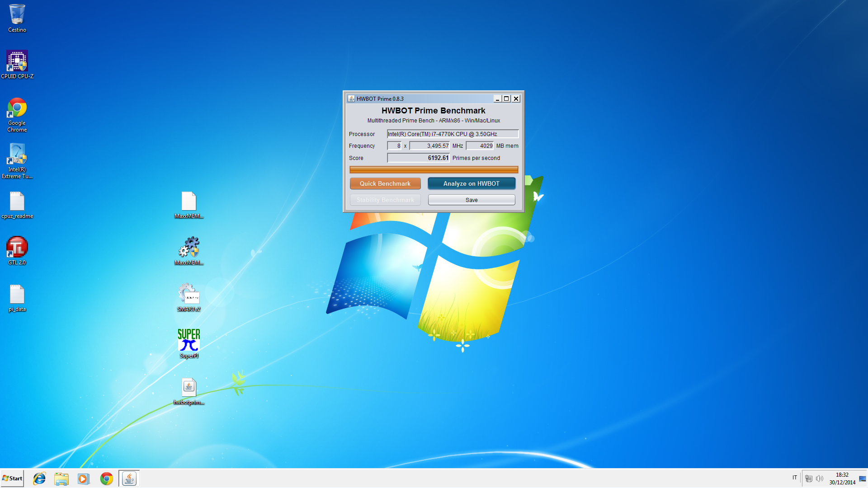Click the HWBOT Prime Benchmark heading

[x=433, y=111]
